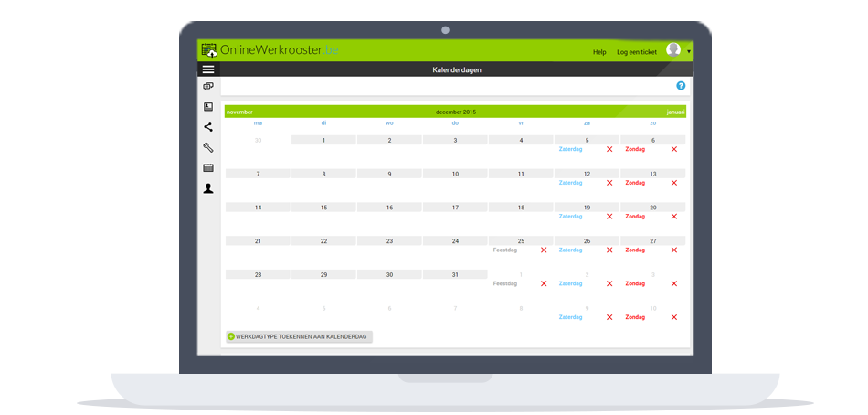This screenshot has height=415, width=868.
Task: Click the Zaterdag label on December 19
Action: coord(570,217)
